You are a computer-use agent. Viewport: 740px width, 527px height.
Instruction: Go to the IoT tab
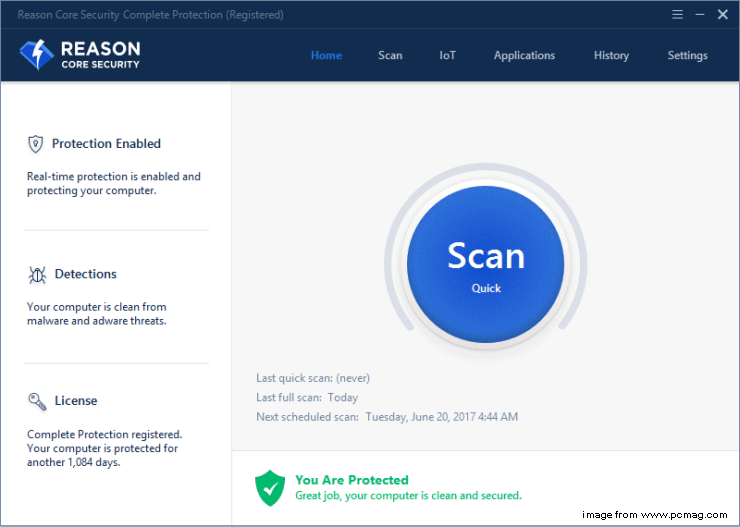point(447,56)
